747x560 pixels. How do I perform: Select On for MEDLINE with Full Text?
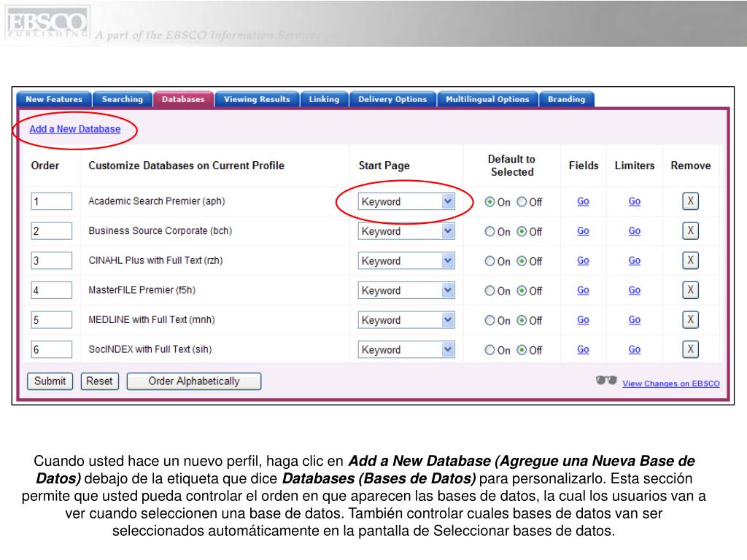[489, 321]
